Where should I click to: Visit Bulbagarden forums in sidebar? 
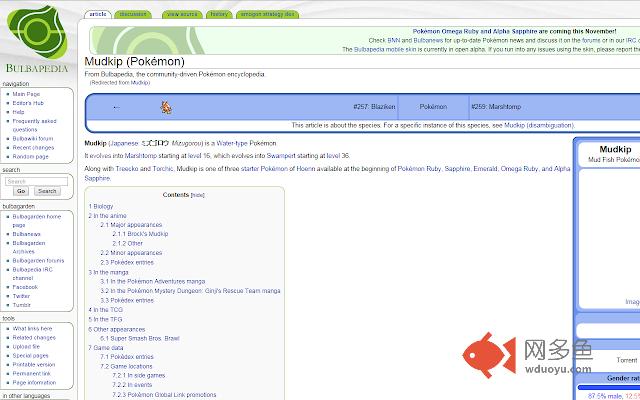[38, 260]
